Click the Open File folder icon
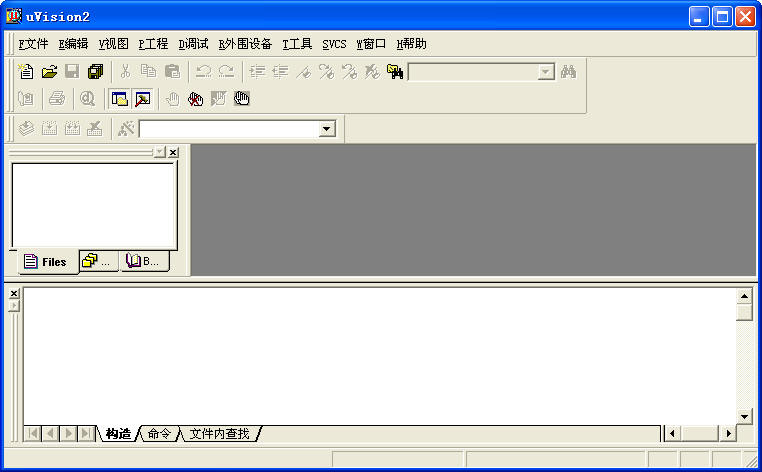This screenshot has height=472, width=762. 49,72
